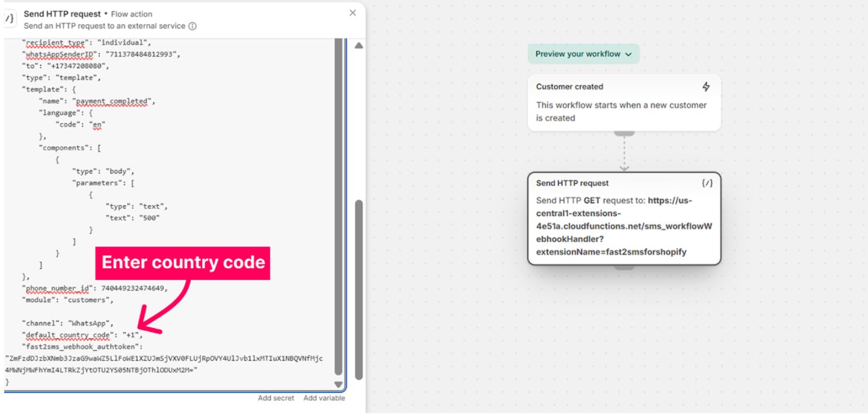Click Add secret below the editor
This screenshot has height=414, width=868.
coord(276,398)
